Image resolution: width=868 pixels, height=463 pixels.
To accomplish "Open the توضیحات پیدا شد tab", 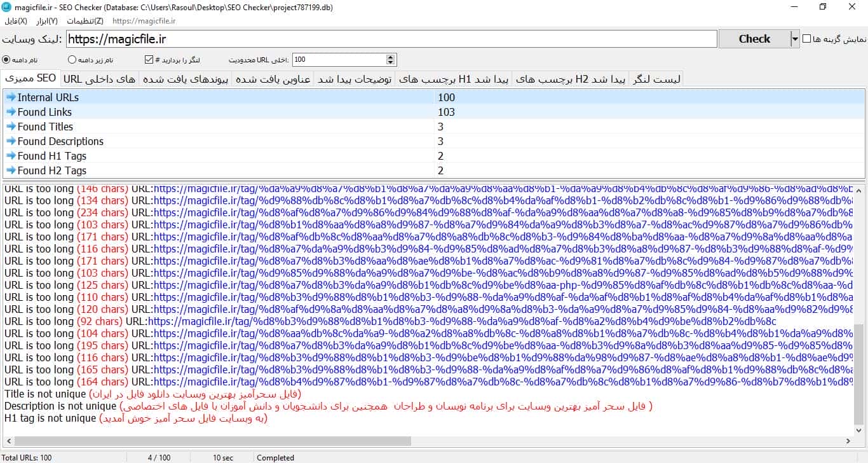I will pyautogui.click(x=355, y=79).
